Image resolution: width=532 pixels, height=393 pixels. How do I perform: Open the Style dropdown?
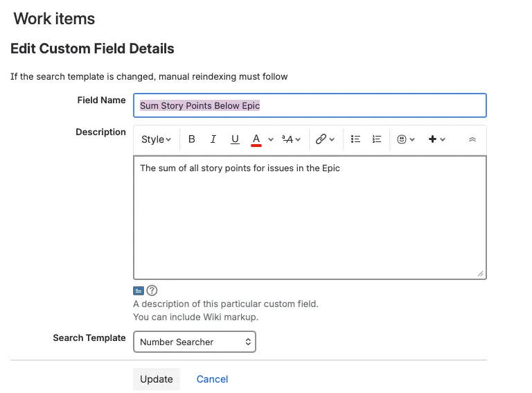click(x=156, y=139)
